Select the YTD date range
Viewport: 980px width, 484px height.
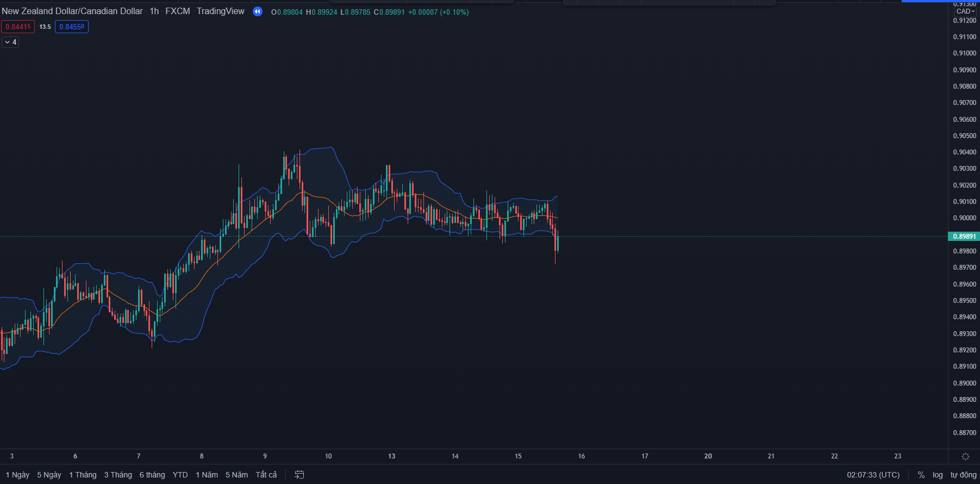(180, 475)
